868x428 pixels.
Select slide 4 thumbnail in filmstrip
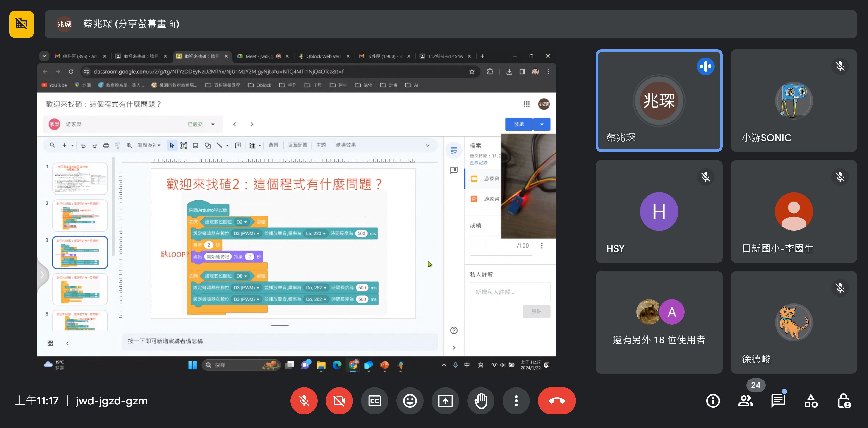click(x=80, y=289)
